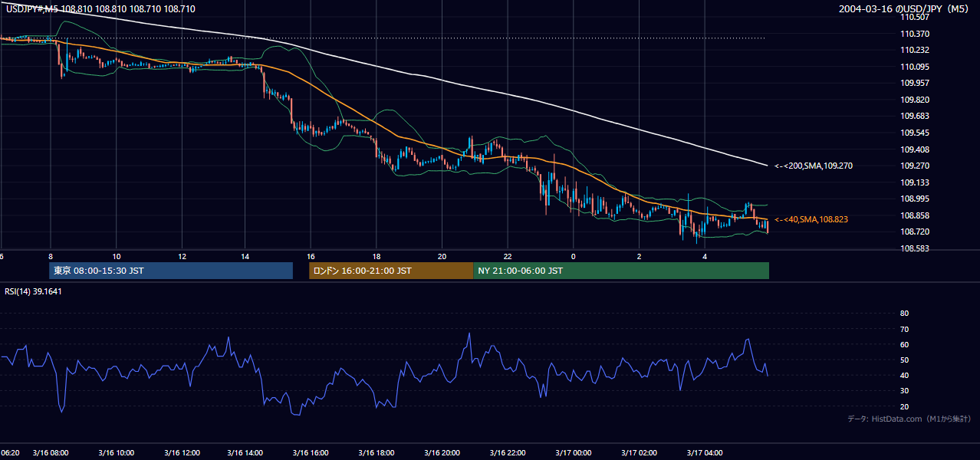Click the bottom time label 3/16 10:00
Image resolution: width=980 pixels, height=460 pixels.
[116, 452]
